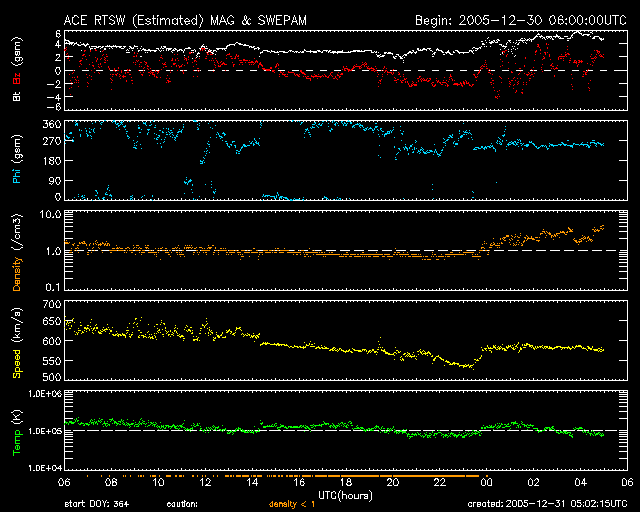Click the '14' hour tick label

pos(252,483)
